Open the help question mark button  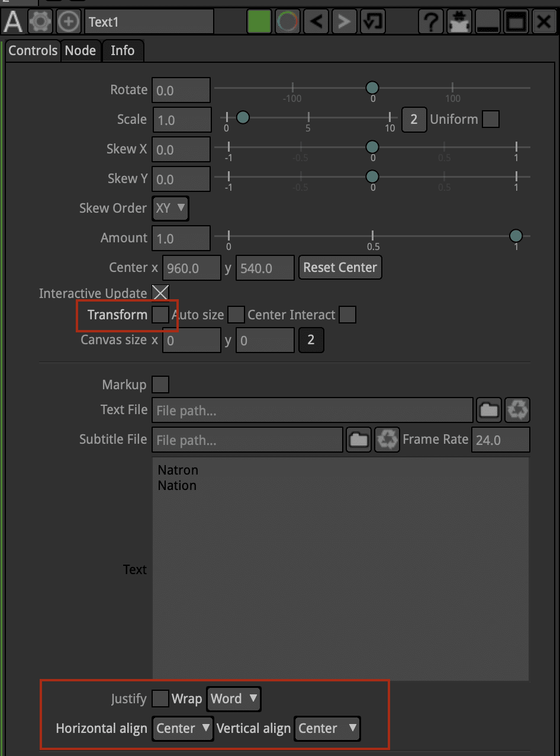click(x=430, y=23)
